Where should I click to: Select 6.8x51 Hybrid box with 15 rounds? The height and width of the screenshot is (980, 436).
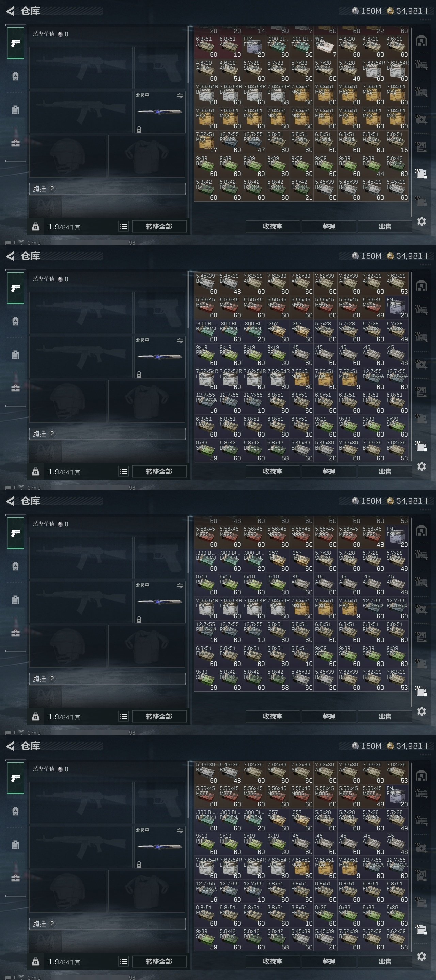[x=397, y=142]
